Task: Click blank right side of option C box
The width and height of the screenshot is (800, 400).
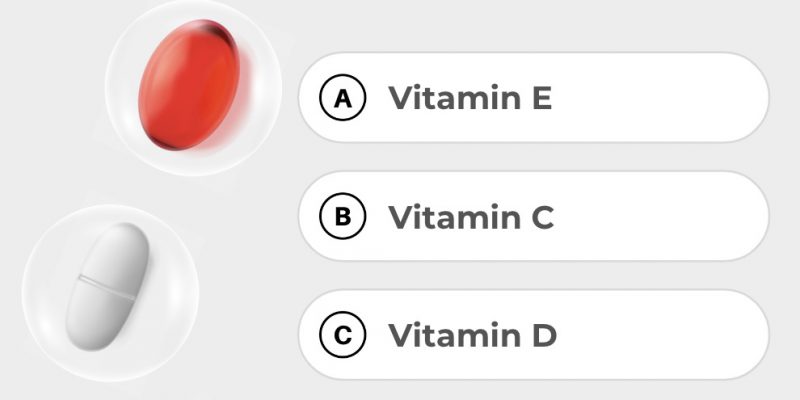Action: point(680,336)
